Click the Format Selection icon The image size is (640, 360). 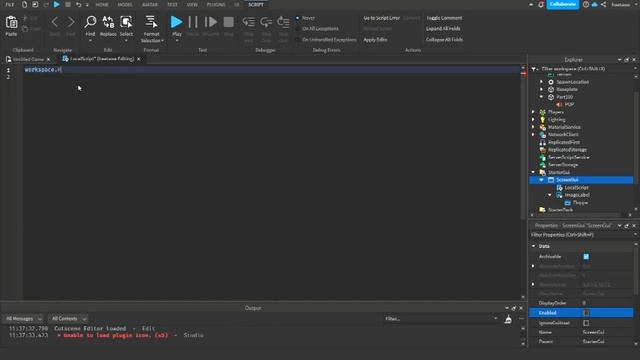(151, 22)
